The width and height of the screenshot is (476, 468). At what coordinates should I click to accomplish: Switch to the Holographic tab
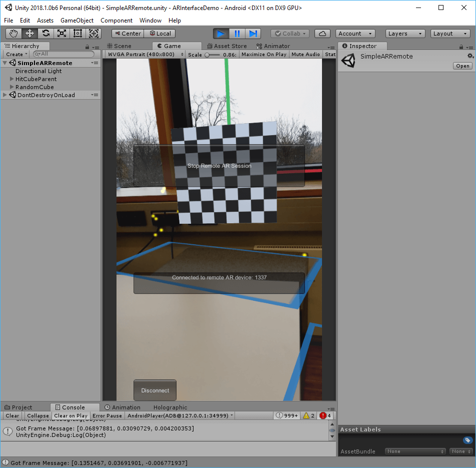pos(170,407)
